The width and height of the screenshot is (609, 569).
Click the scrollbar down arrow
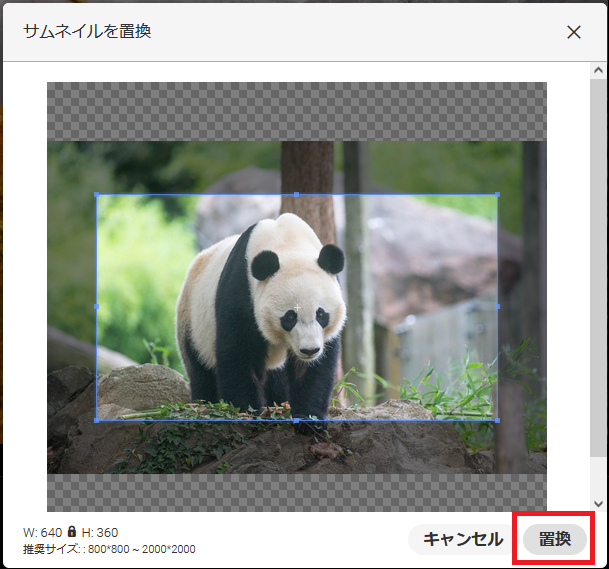pos(598,503)
